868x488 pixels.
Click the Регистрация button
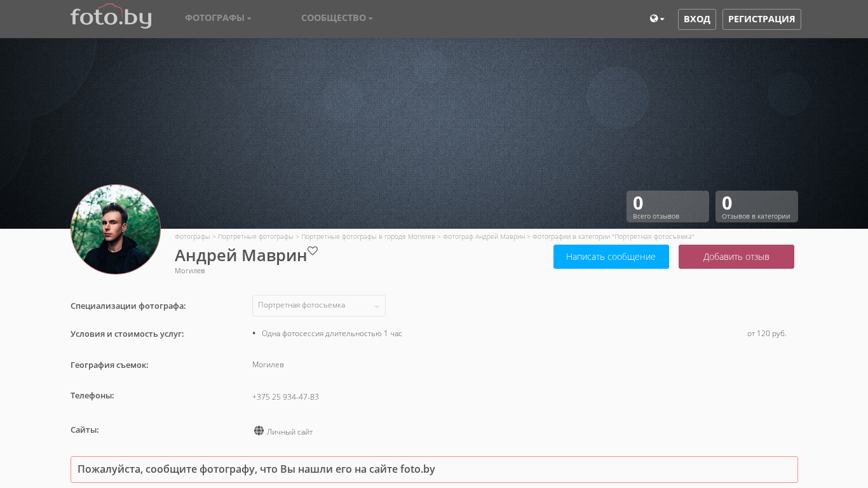[761, 19]
